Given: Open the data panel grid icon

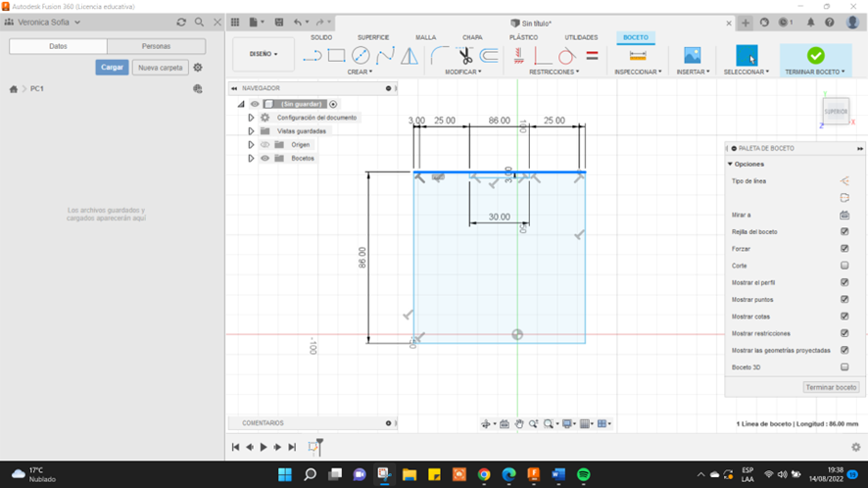Looking at the screenshot, I should [235, 23].
